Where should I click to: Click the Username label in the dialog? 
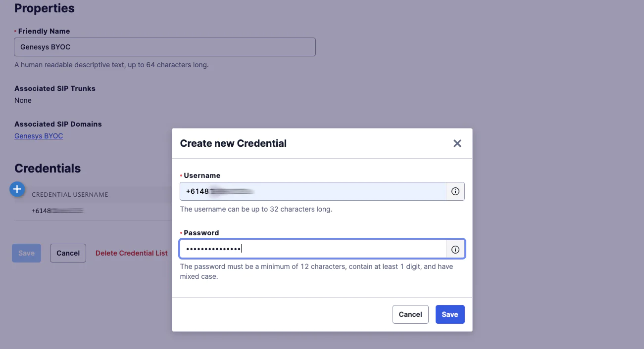[202, 175]
